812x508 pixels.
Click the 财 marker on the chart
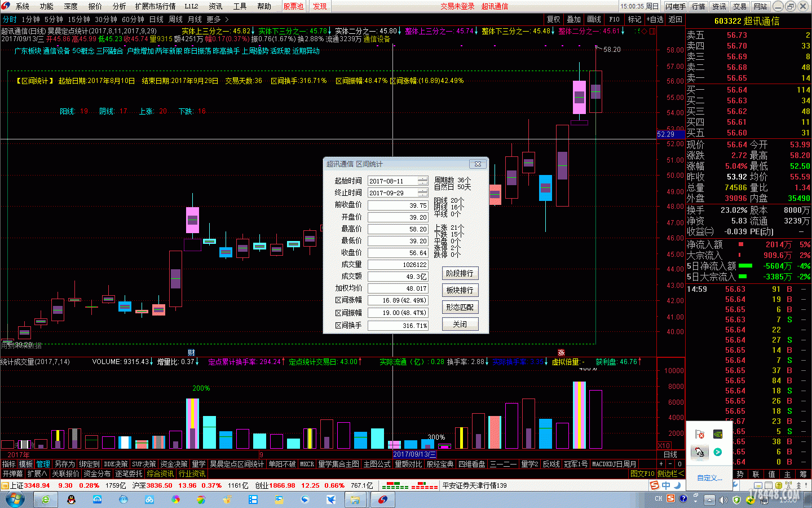(191, 353)
